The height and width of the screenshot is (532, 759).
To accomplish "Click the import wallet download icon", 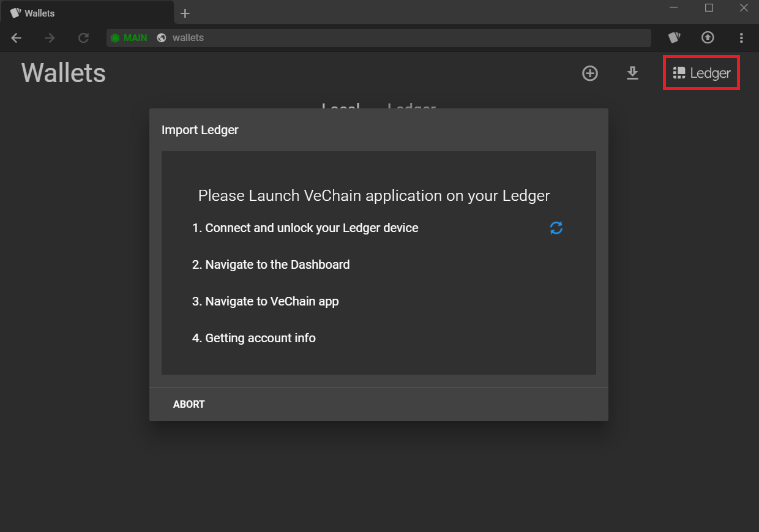I will (632, 73).
